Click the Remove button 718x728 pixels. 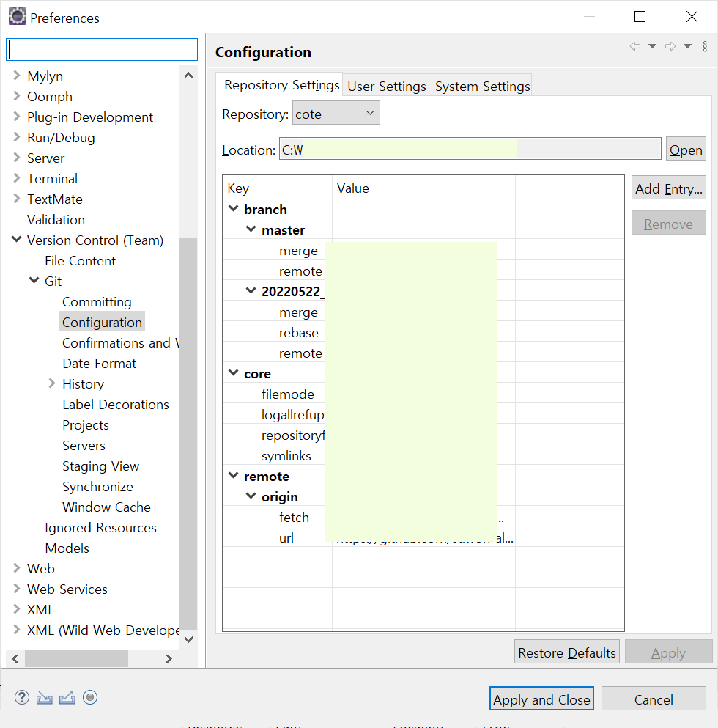coord(668,224)
